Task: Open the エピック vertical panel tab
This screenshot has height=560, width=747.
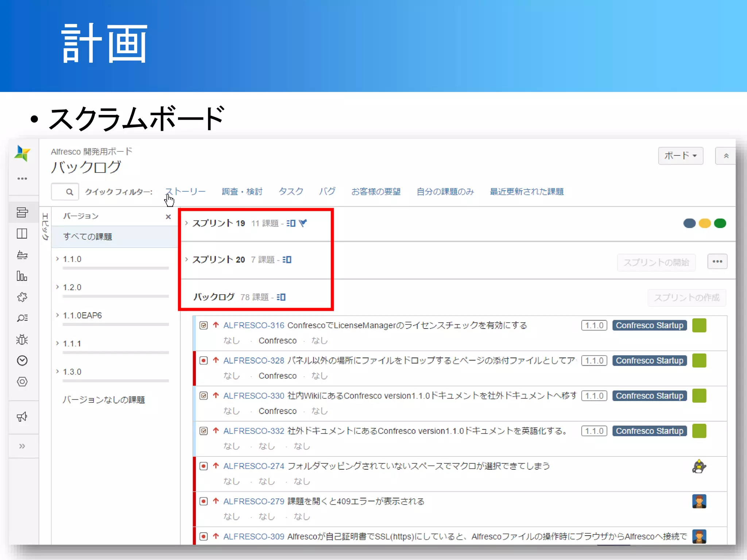Action: click(45, 227)
